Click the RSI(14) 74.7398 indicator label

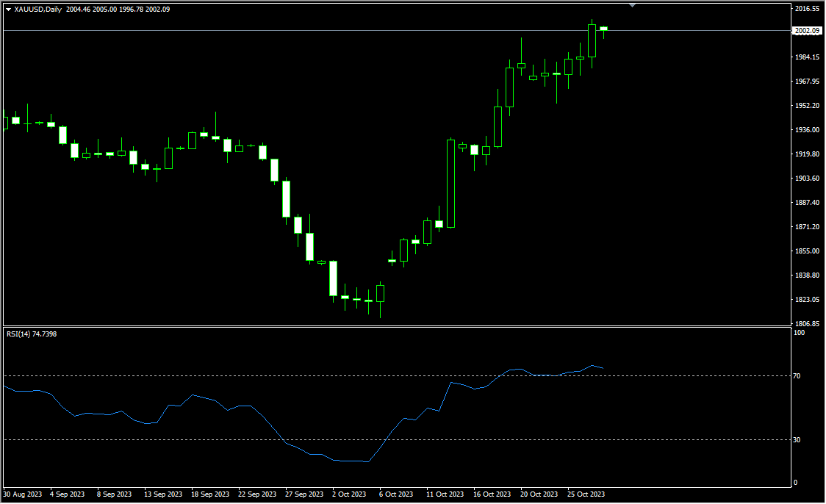coord(32,334)
